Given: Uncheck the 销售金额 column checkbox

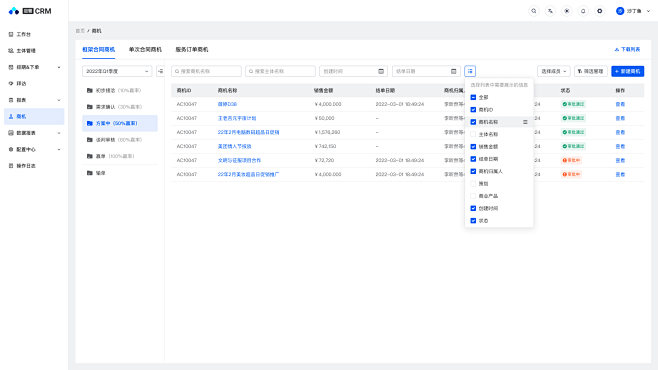Looking at the screenshot, I should coord(473,146).
